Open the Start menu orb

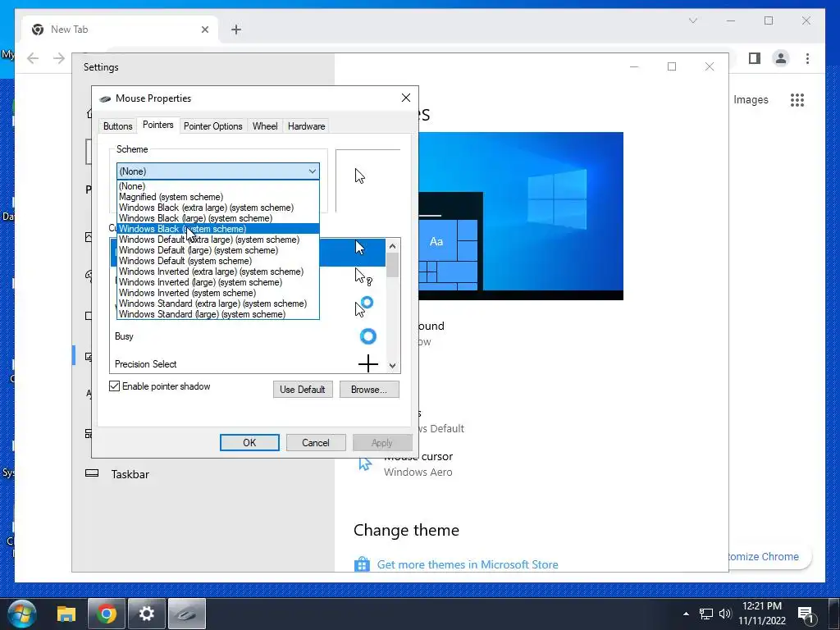tap(21, 614)
